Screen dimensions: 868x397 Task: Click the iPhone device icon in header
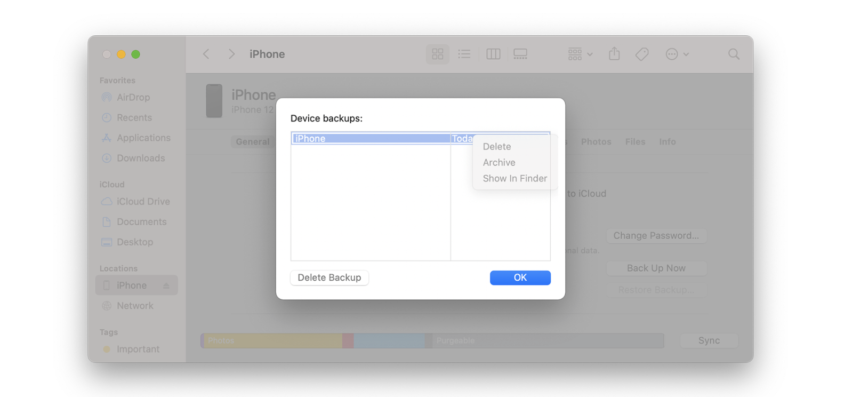pos(214,101)
